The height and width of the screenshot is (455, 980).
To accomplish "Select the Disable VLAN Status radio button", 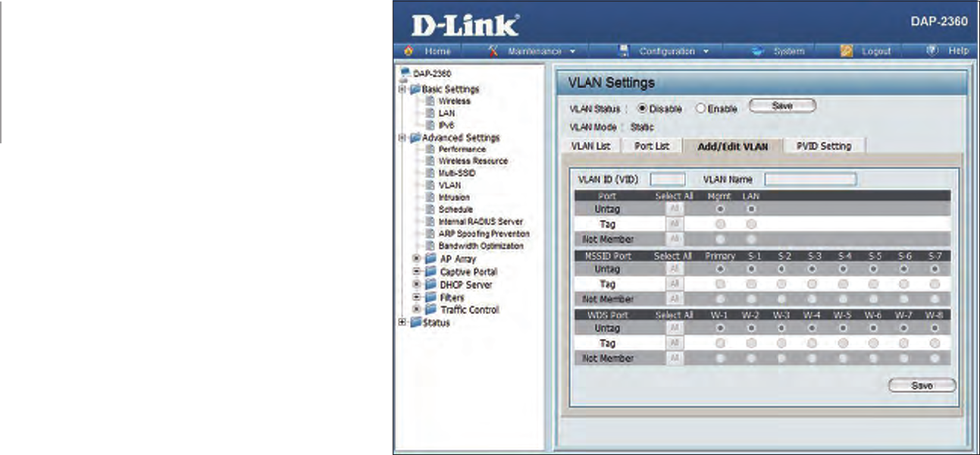I will (641, 108).
